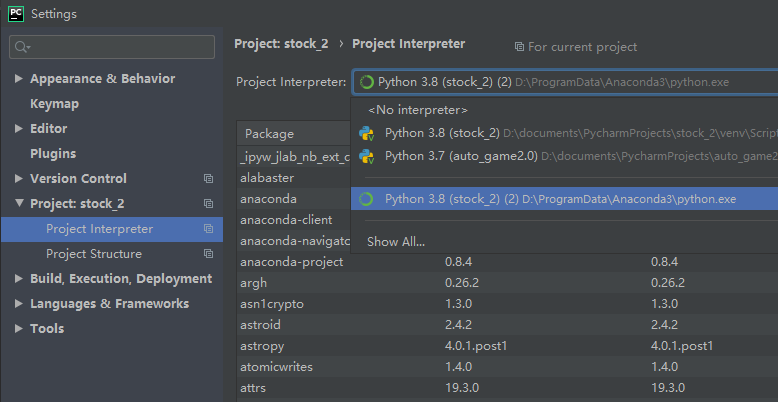
Task: Select the atomicwrites package row
Action: 508,367
